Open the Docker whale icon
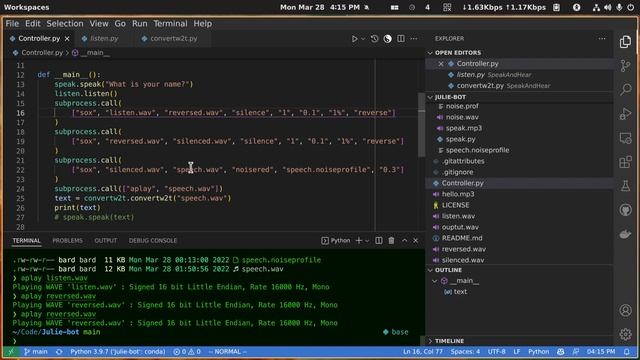 pyautogui.click(x=625, y=234)
